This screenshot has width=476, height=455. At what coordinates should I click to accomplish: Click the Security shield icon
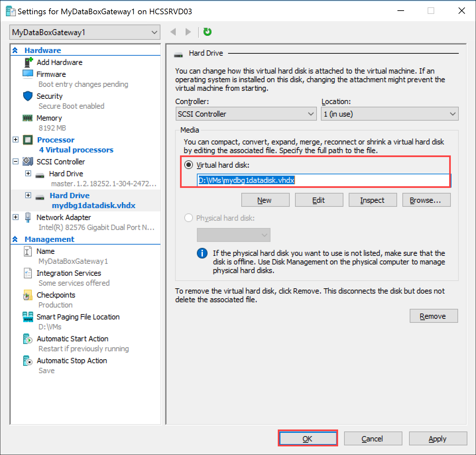(x=28, y=96)
